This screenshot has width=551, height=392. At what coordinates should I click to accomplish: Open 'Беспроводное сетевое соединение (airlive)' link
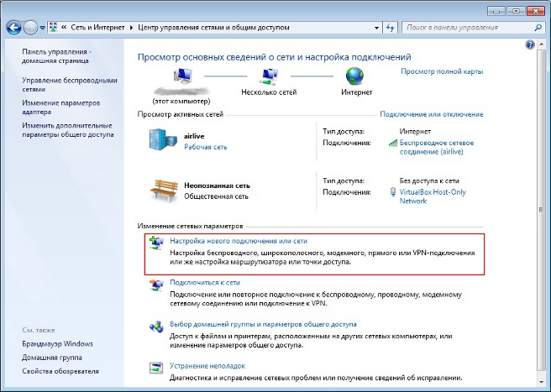point(437,148)
